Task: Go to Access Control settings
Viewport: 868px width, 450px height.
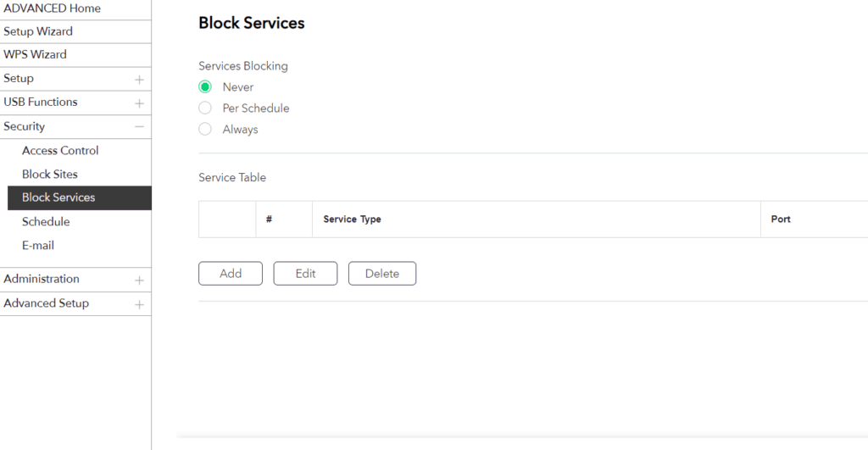Action: 60,151
